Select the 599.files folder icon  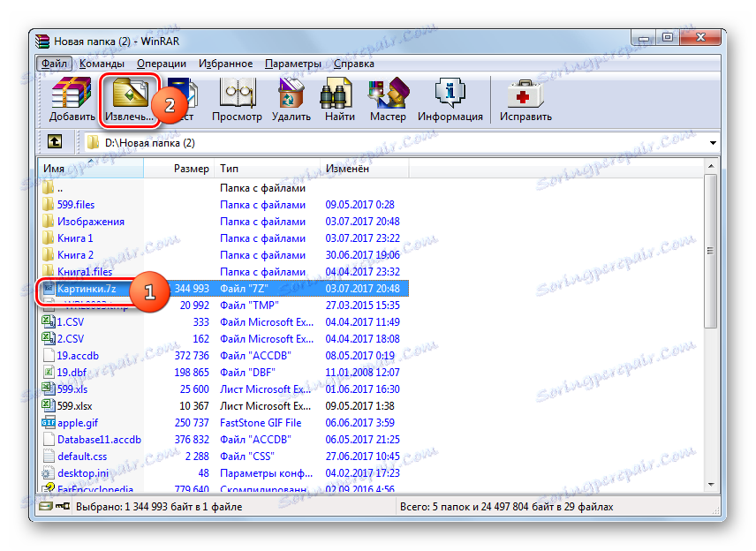[48, 204]
